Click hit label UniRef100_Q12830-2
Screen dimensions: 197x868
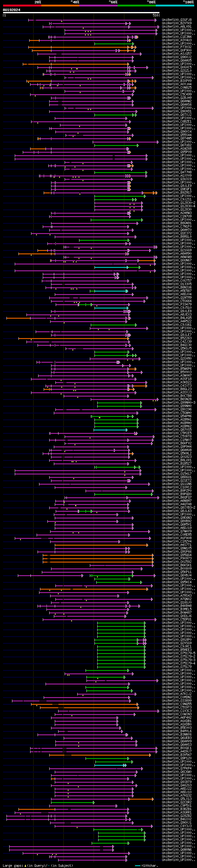[x=179, y=203]
